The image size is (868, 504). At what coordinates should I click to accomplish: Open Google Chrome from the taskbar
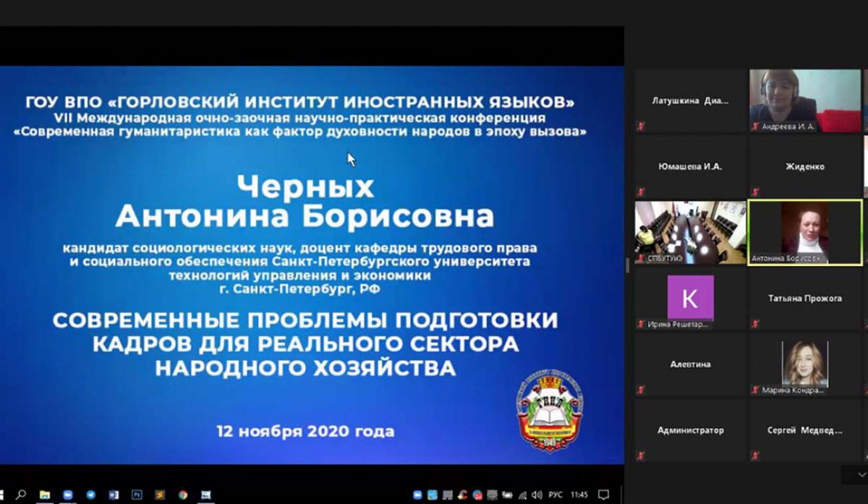point(183,495)
